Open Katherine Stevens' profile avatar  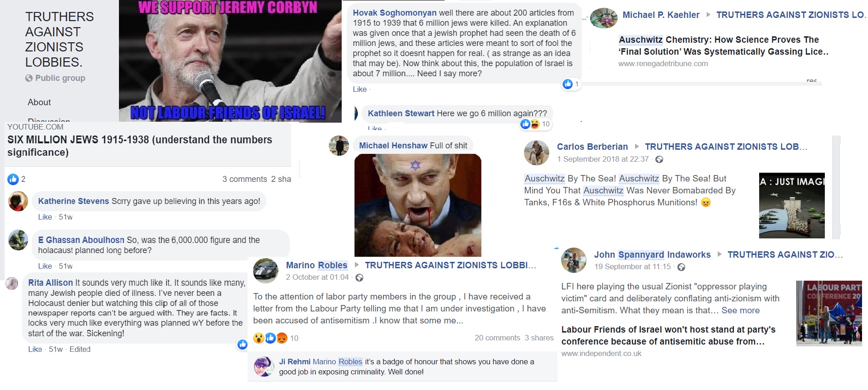18,201
